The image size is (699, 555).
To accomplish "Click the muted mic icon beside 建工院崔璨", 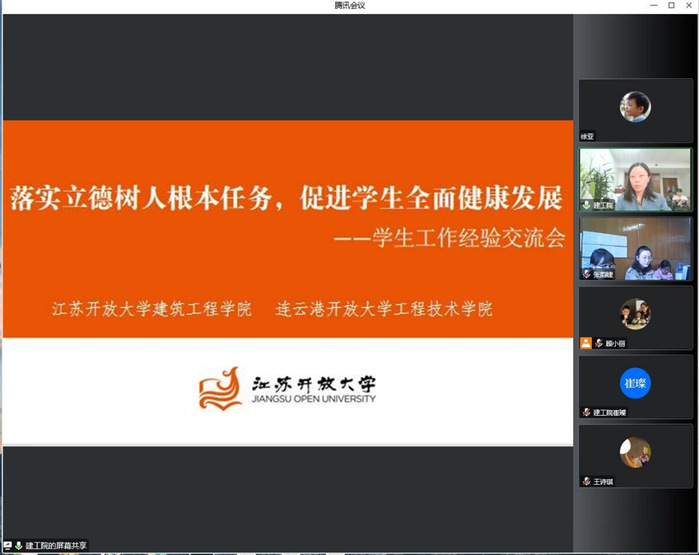I will pos(587,412).
